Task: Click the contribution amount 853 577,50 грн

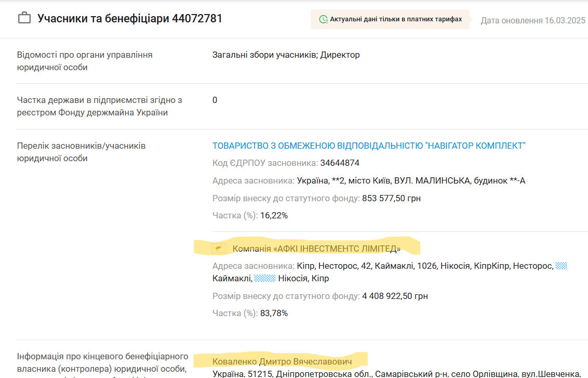Action: pyautogui.click(x=391, y=198)
